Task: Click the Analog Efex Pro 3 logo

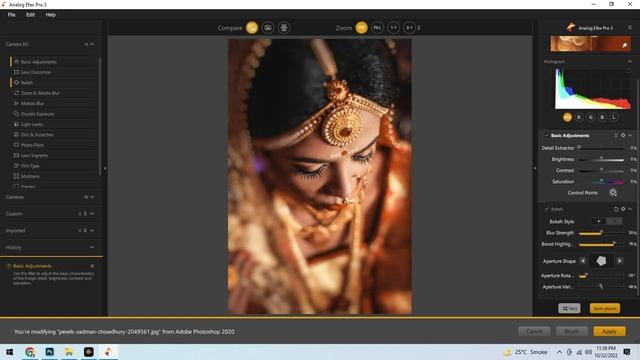Action: [x=571, y=28]
